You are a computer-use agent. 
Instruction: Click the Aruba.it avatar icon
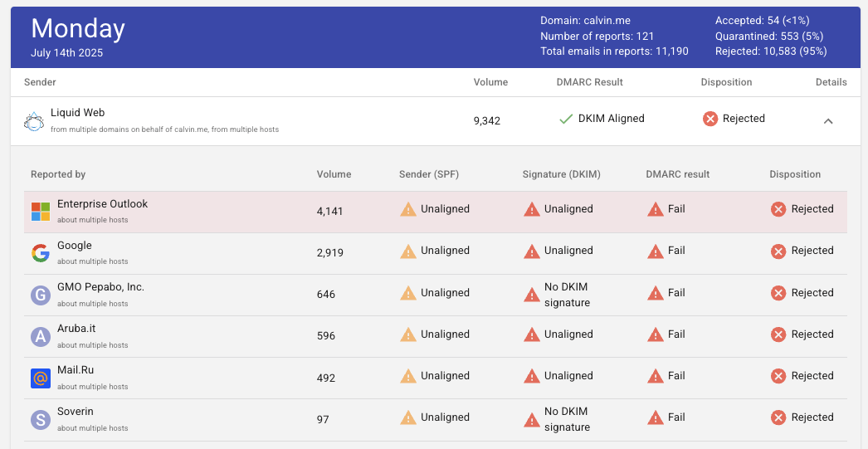[x=41, y=337]
